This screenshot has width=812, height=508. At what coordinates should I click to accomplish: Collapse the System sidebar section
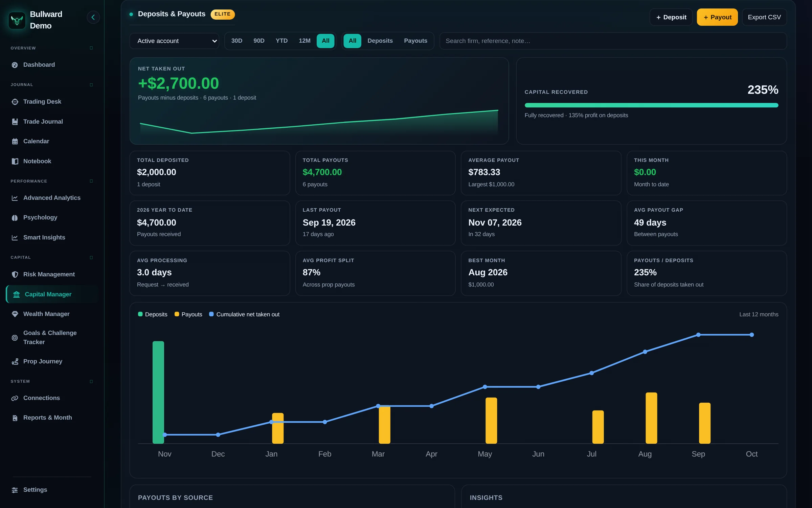point(91,382)
